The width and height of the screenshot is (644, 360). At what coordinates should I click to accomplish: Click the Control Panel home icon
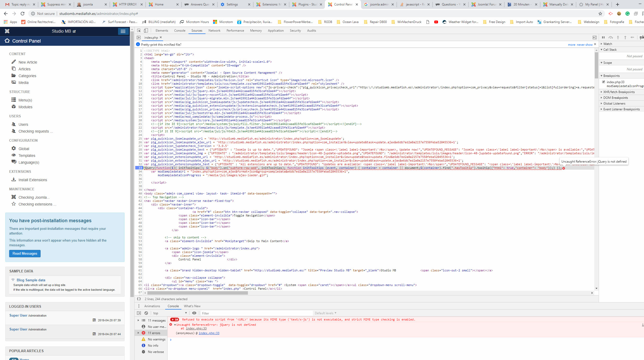coord(7,41)
